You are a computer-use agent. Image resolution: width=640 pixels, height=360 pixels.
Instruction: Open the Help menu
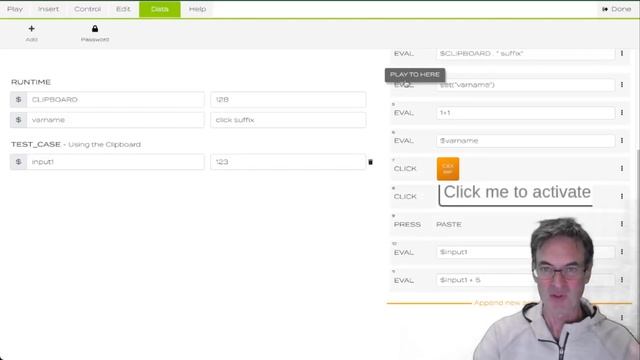pos(197,9)
